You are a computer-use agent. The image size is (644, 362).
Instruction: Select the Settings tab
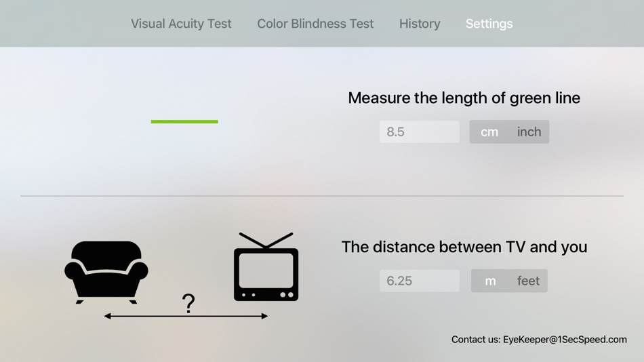[x=489, y=24]
